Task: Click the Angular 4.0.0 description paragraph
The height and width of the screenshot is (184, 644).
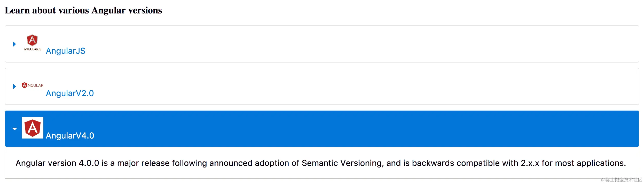Action: (x=321, y=163)
